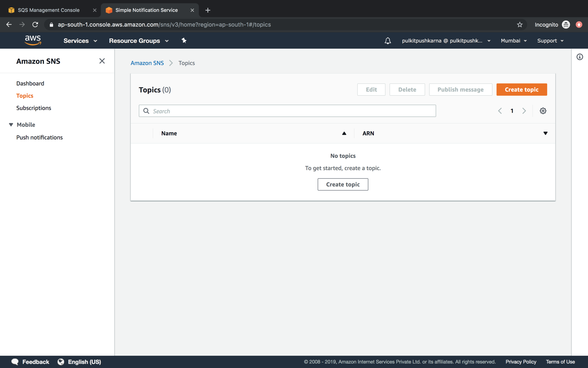The height and width of the screenshot is (368, 588).
Task: Switch to SQS Management Console tab
Action: pyautogui.click(x=49, y=10)
